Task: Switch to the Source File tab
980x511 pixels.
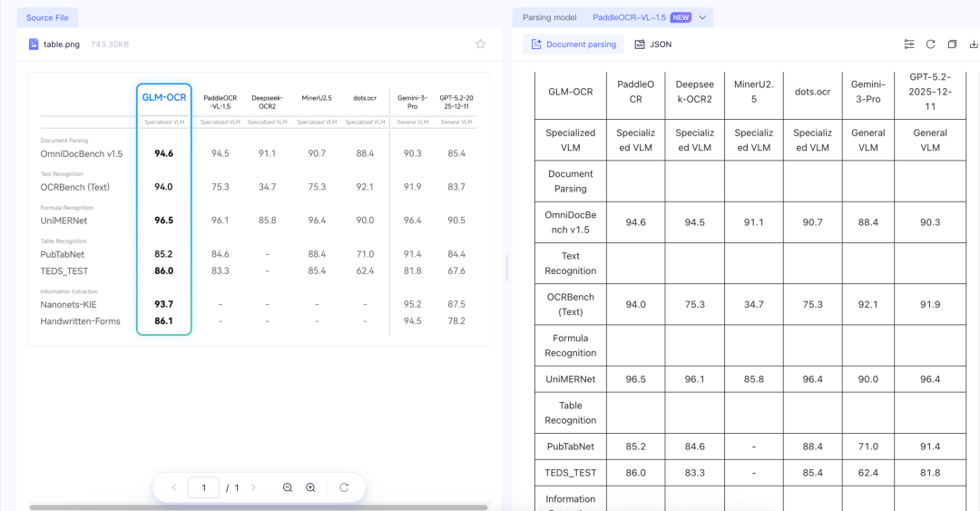Action: 47,17
